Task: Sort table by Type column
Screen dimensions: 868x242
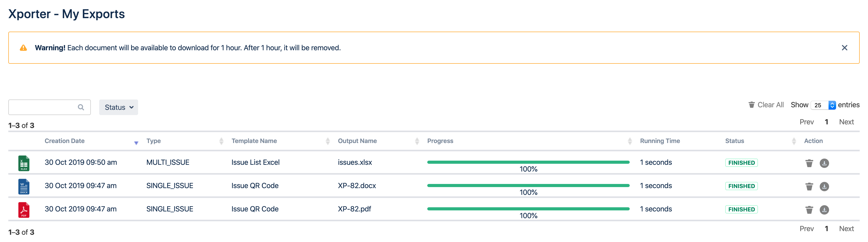Action: point(154,141)
